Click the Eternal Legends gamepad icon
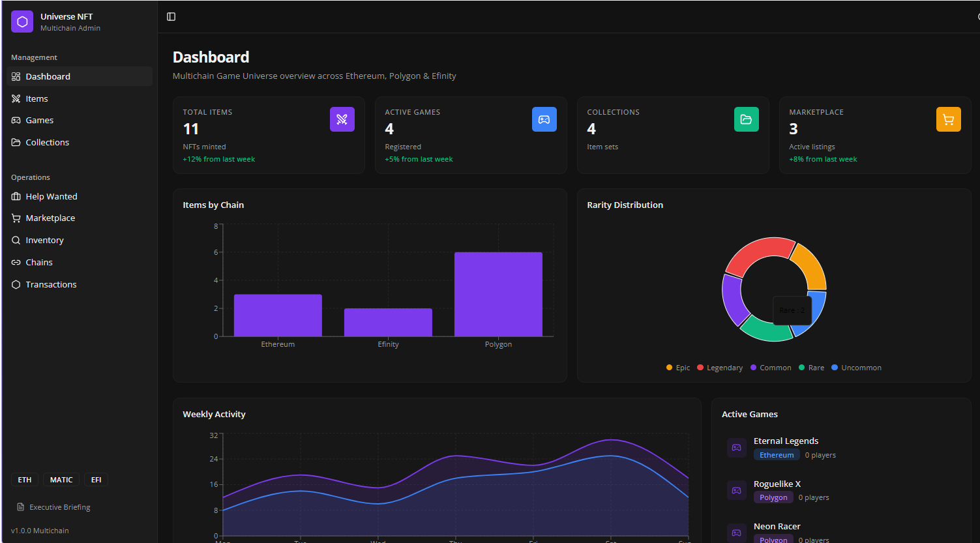980x543 pixels. point(736,448)
